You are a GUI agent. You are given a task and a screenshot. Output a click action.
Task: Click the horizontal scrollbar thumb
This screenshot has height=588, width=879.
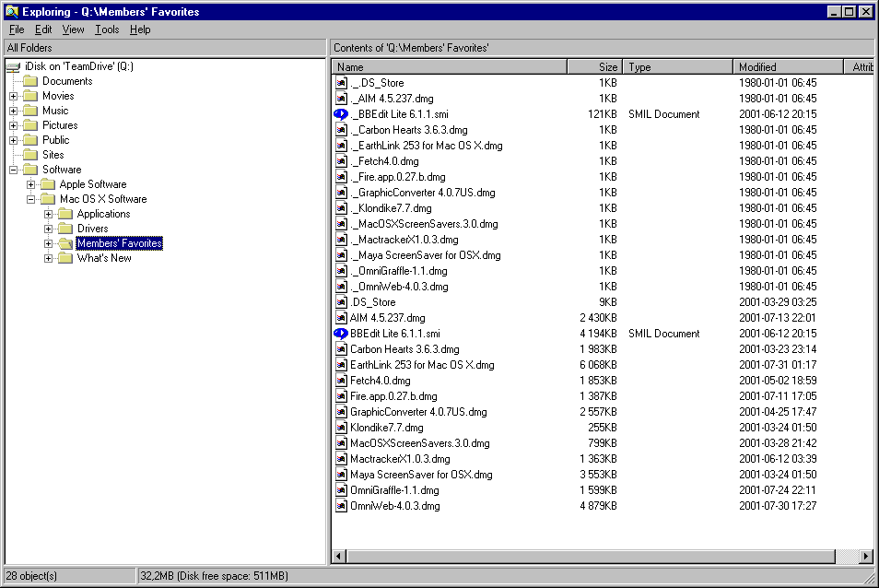click(x=591, y=557)
